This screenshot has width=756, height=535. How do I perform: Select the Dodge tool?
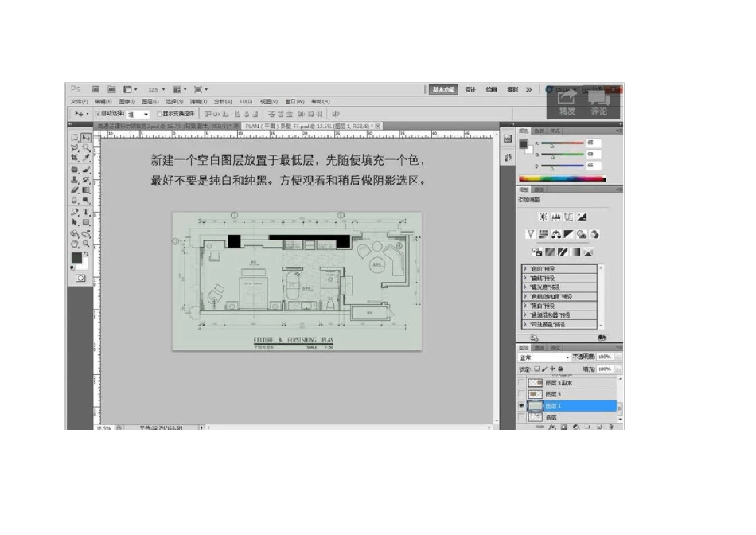86,200
